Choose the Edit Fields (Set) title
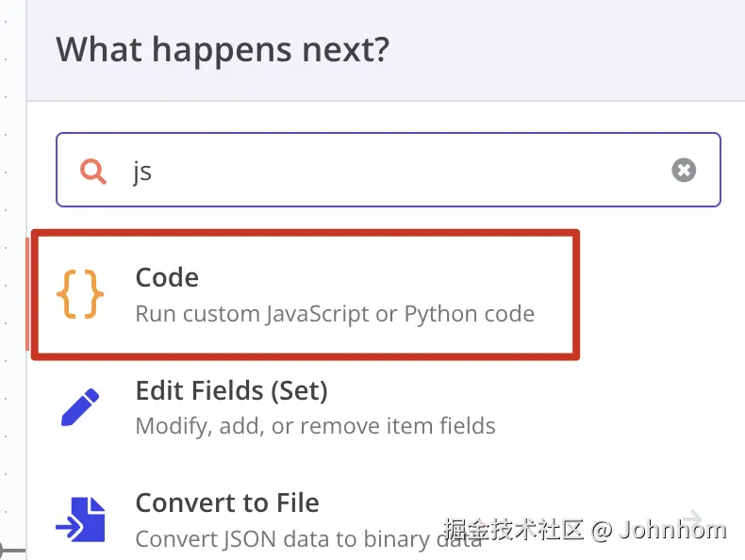 click(231, 390)
